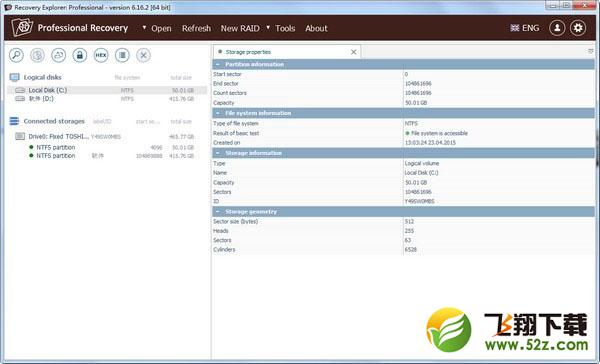This screenshot has width=600, height=364.
Task: Click the Sectors value 63
Action: click(408, 240)
